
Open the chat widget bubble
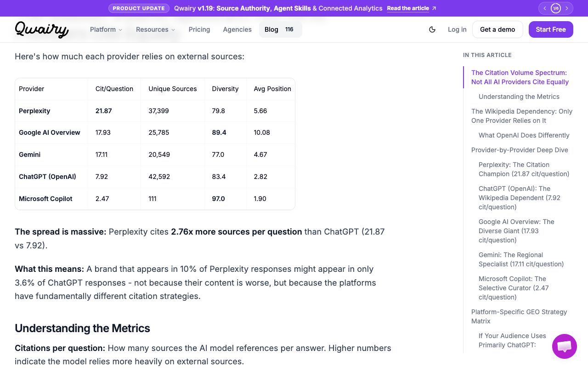564,346
